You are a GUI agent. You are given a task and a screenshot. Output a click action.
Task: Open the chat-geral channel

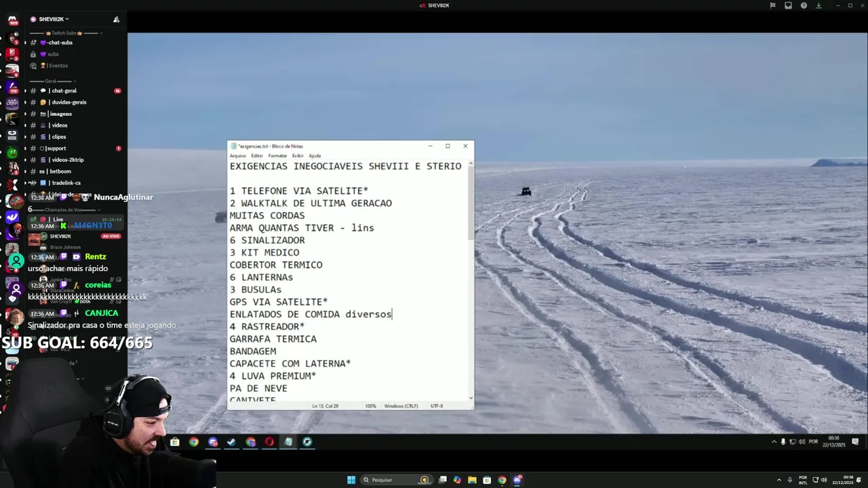pos(76,91)
